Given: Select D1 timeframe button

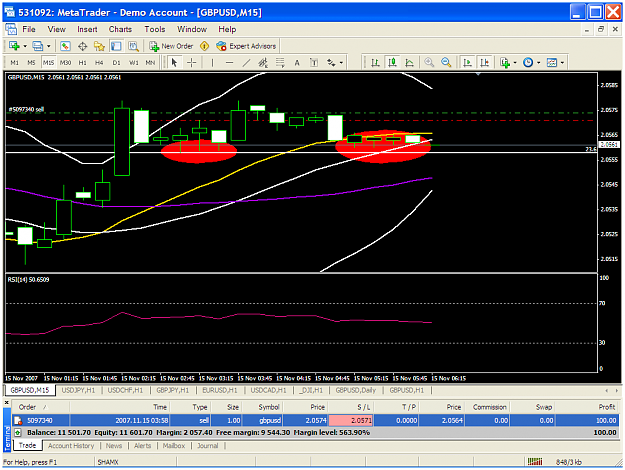Looking at the screenshot, I should [x=116, y=63].
